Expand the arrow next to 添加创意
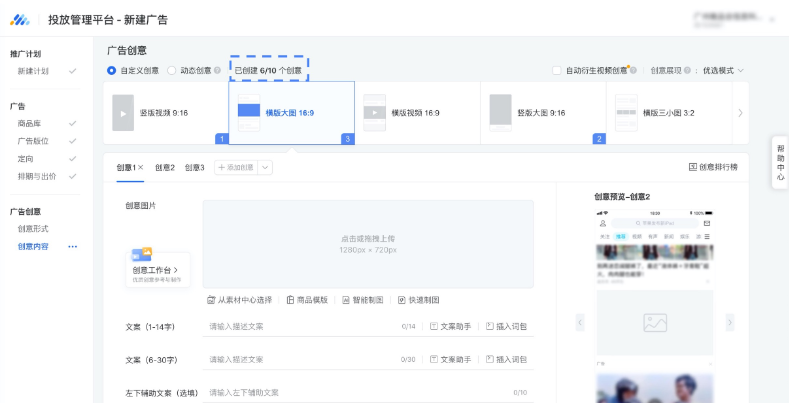 [x=265, y=167]
